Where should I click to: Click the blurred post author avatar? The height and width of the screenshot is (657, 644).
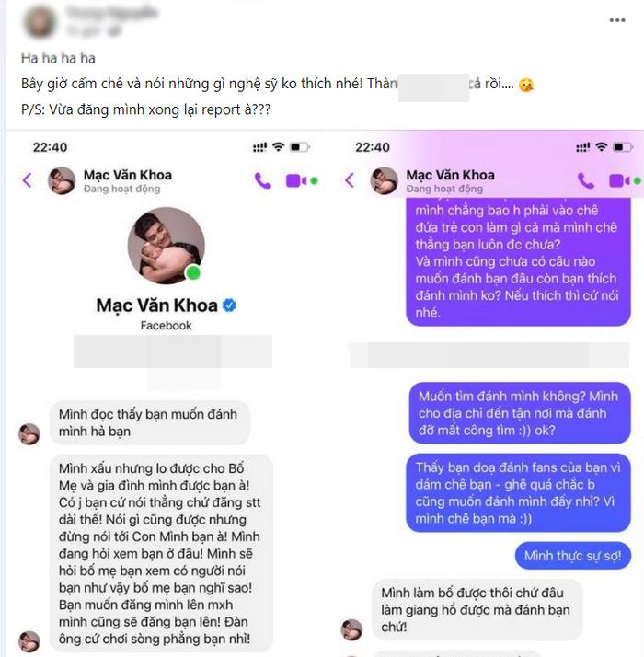point(40,21)
